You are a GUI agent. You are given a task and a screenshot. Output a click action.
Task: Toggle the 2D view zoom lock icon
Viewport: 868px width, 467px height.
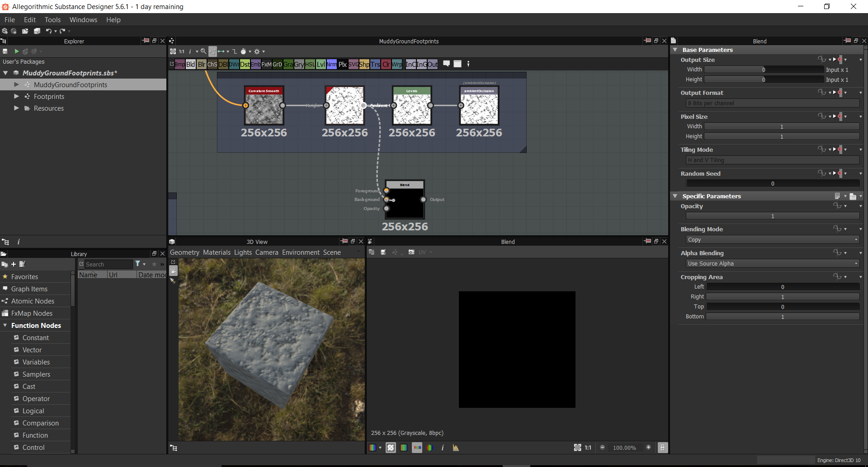pos(663,448)
